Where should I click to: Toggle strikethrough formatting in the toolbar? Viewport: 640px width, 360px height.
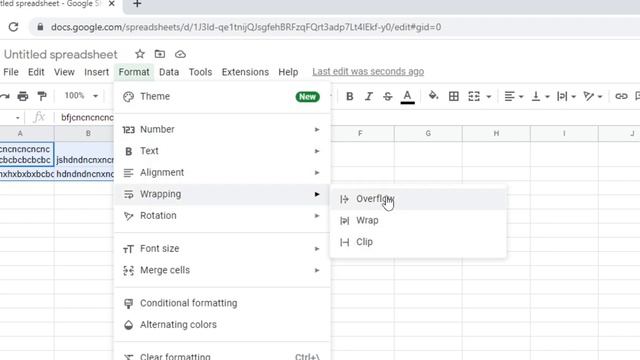click(x=387, y=96)
